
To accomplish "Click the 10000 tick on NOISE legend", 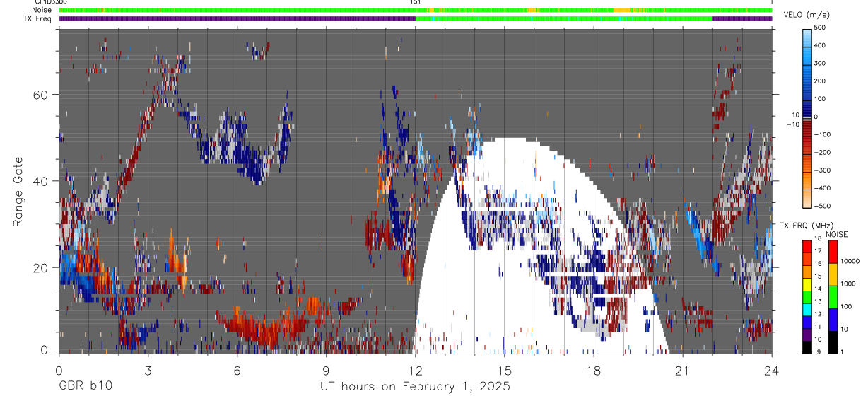I will 850,261.
